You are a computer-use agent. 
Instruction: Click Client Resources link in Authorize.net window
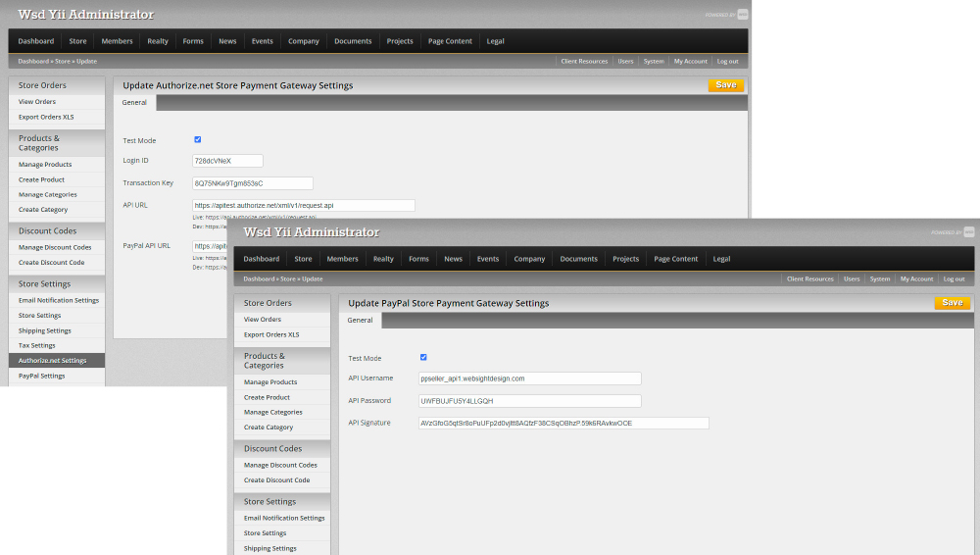[584, 62]
